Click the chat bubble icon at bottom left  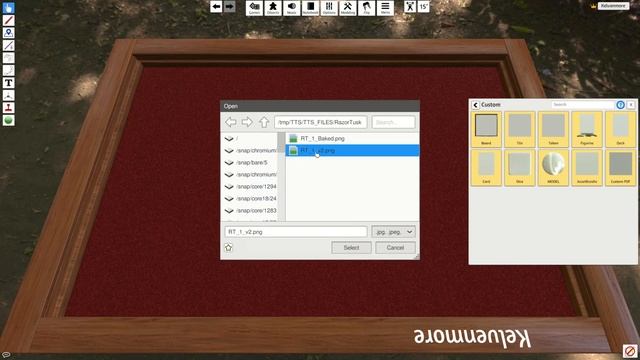tap(6, 355)
